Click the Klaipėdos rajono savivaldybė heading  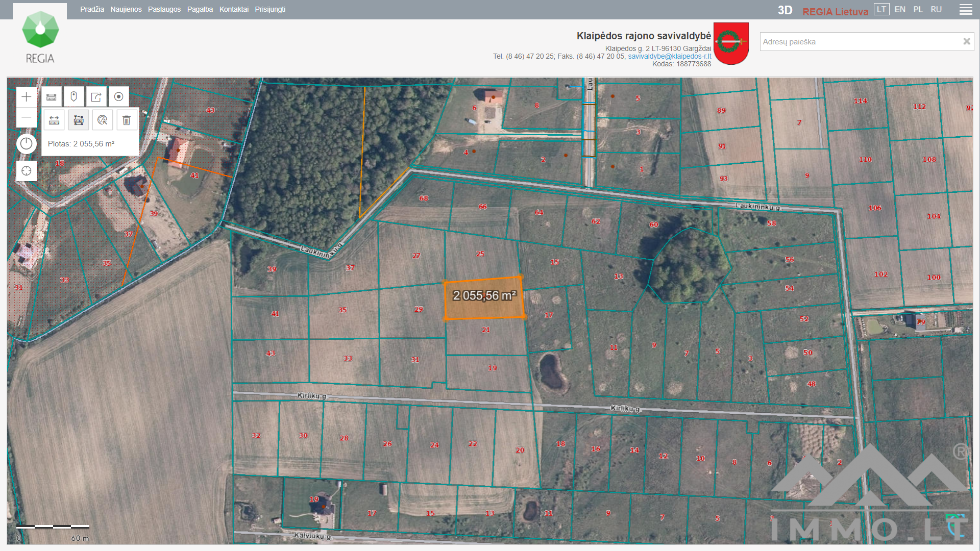[644, 36]
